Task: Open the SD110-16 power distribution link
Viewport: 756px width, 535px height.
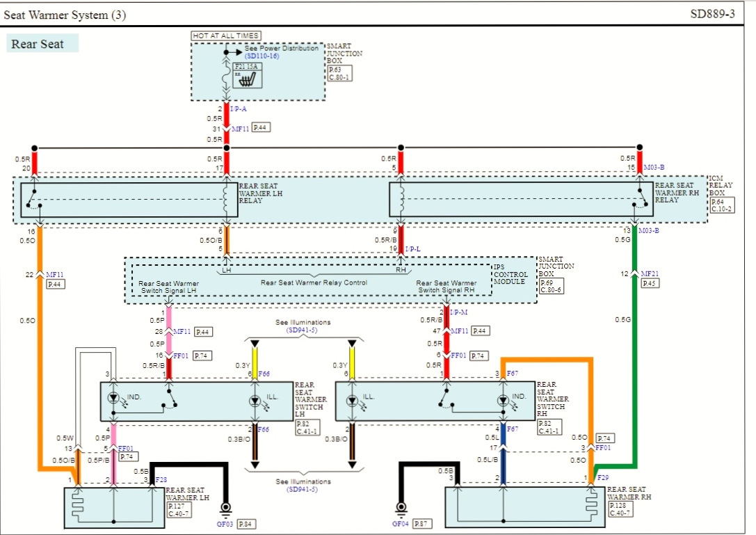Action: click(262, 56)
